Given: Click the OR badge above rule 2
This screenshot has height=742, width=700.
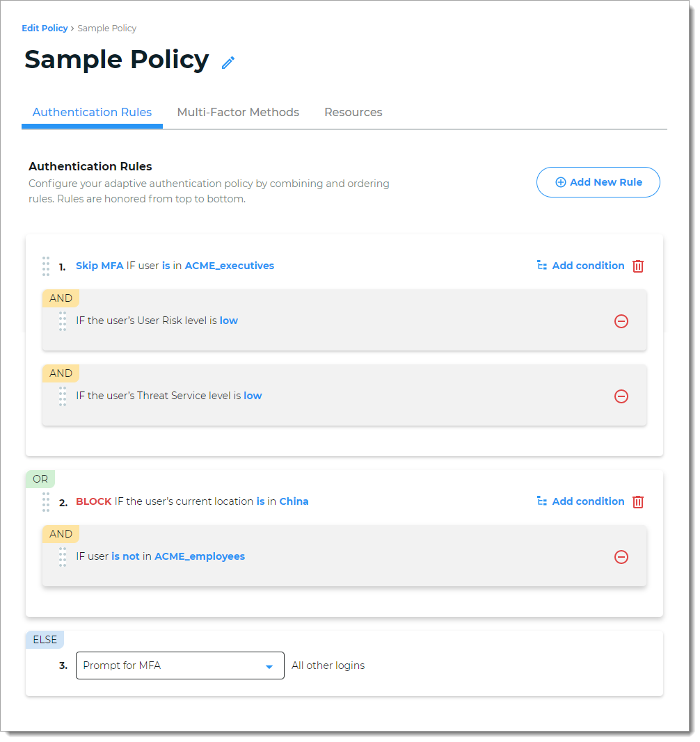Looking at the screenshot, I should coord(40,478).
